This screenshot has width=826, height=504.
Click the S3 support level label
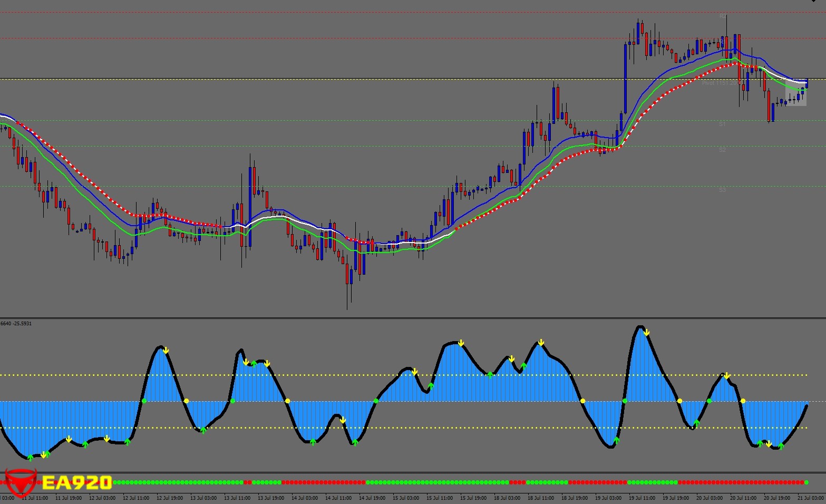click(722, 190)
